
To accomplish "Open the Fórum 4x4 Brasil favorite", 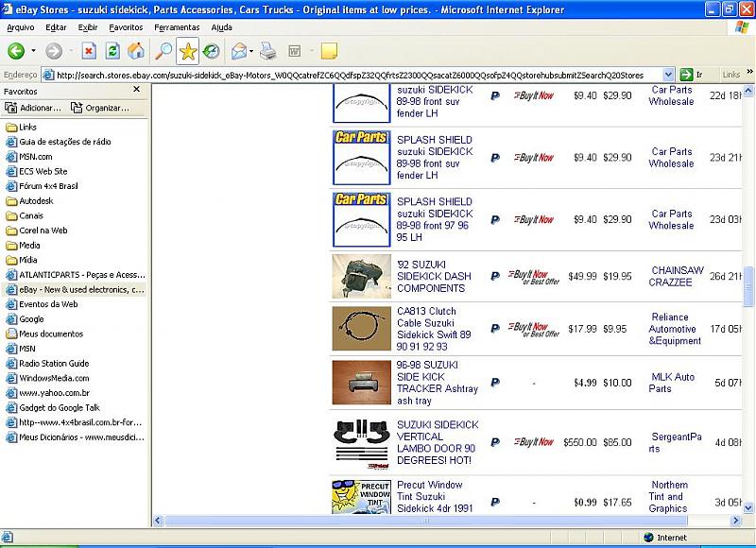I will click(x=42, y=186).
